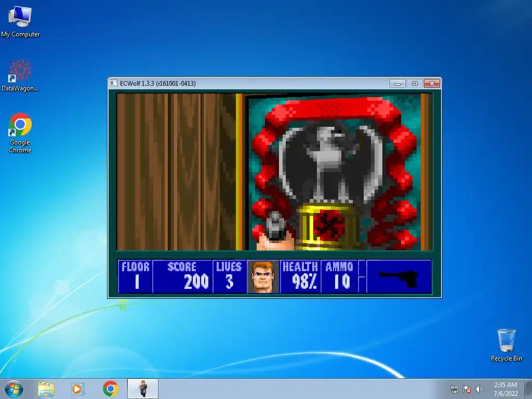Click the BJ face portrait in HUD
The width and height of the screenshot is (532, 399).
[263, 276]
